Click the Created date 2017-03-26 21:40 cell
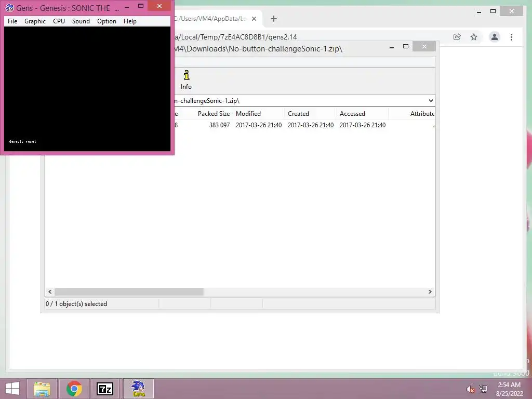 pos(311,125)
